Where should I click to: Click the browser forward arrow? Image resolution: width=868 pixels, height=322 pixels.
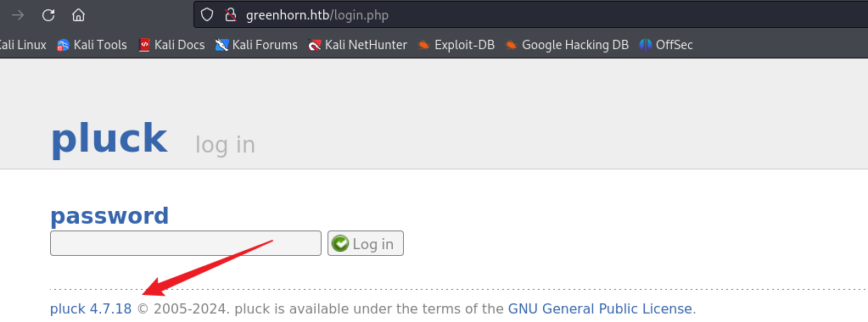coord(18,15)
